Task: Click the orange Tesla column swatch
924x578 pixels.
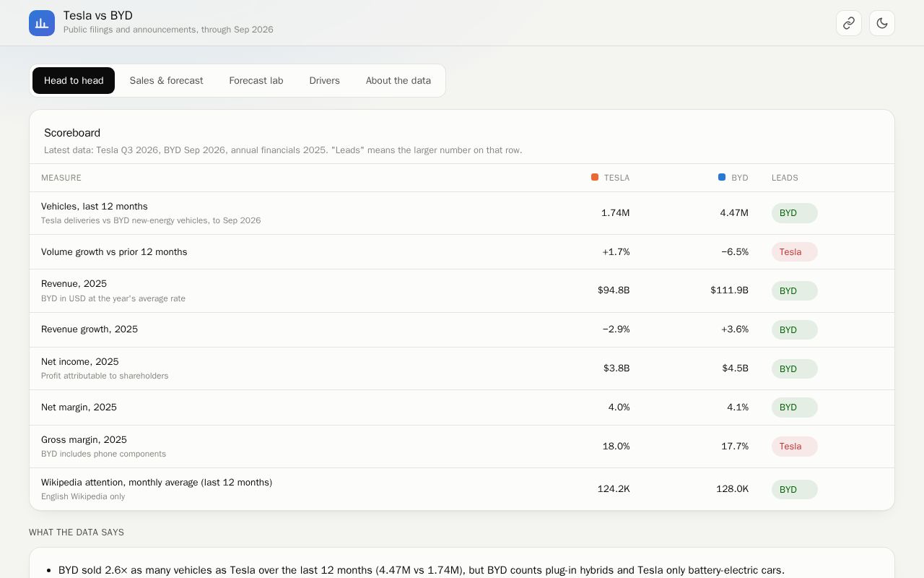Action: coord(595,177)
